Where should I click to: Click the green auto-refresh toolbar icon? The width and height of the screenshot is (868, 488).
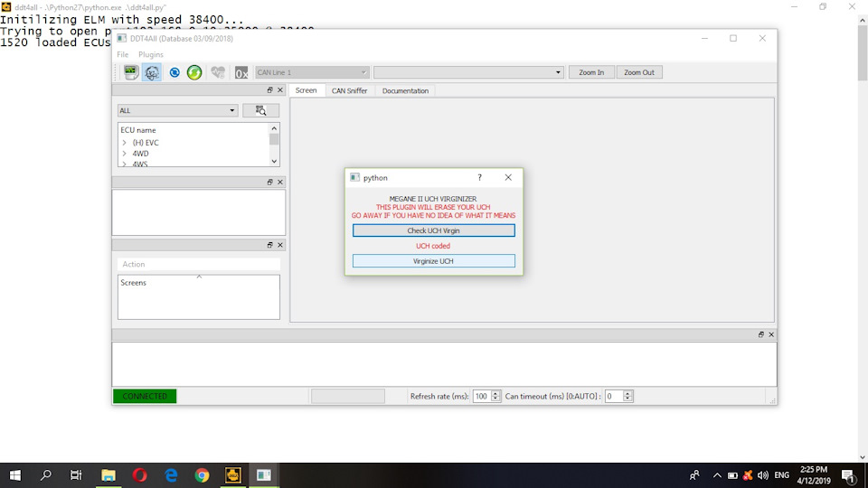tap(194, 72)
